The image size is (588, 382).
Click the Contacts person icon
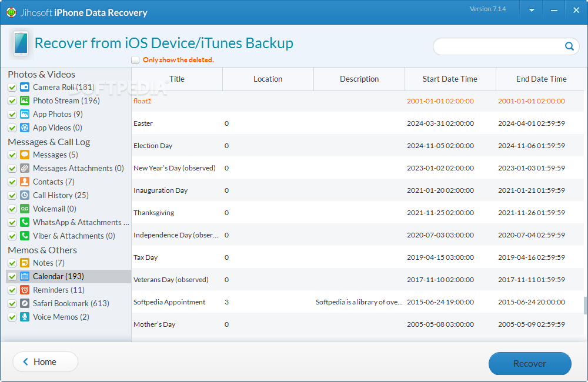pos(25,182)
